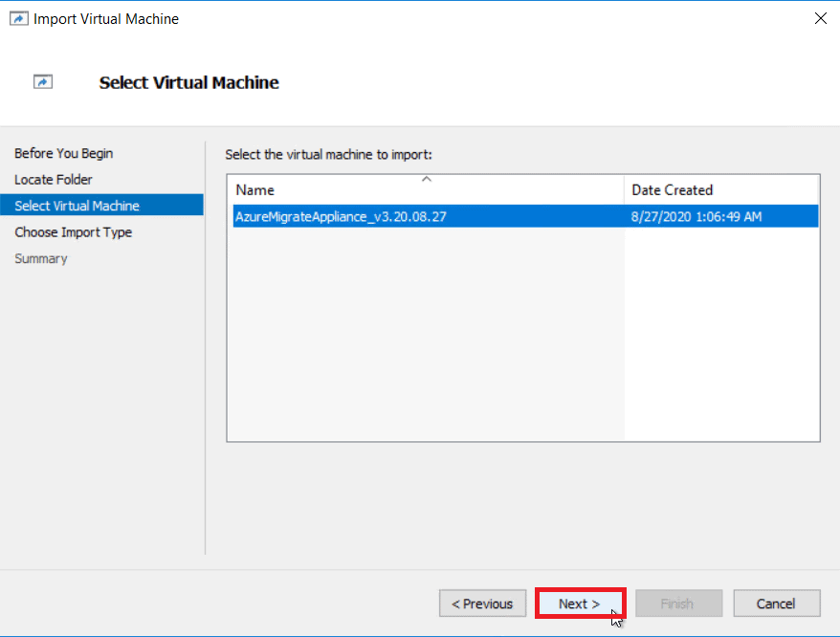Jump to the Choose Import Type step
840x637 pixels.
(x=72, y=231)
